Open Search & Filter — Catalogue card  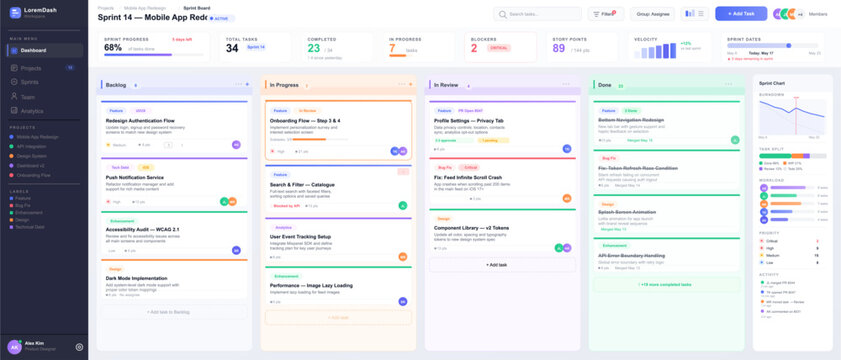click(x=338, y=189)
